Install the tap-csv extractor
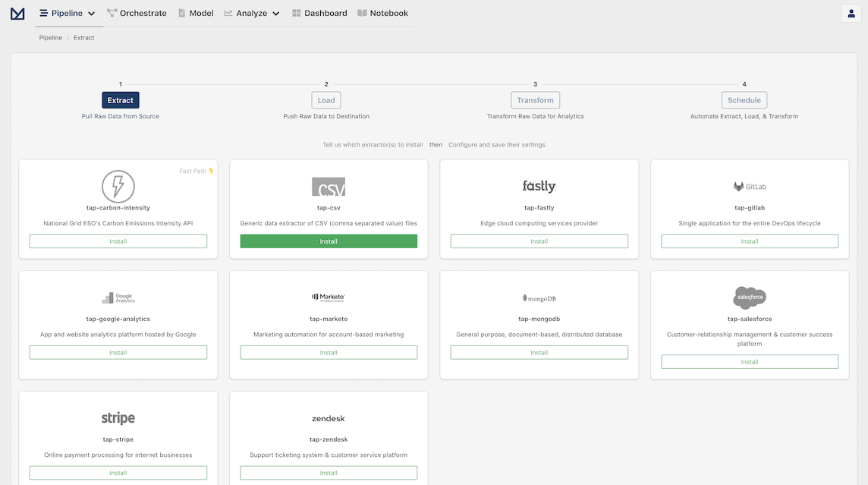The height and width of the screenshot is (485, 868). pyautogui.click(x=329, y=241)
